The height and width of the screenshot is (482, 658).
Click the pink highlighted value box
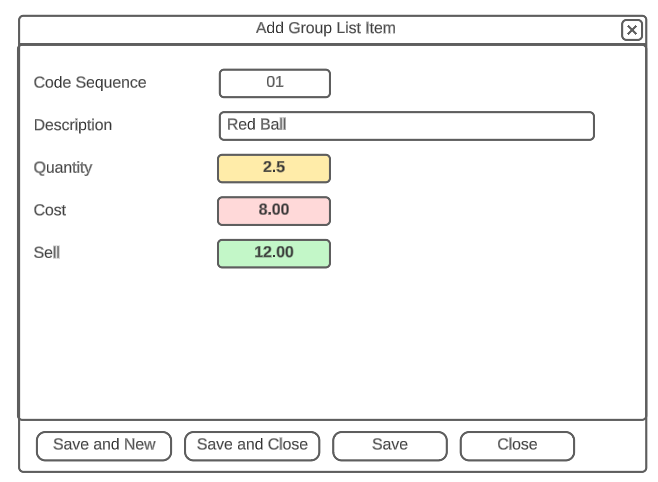point(274,211)
